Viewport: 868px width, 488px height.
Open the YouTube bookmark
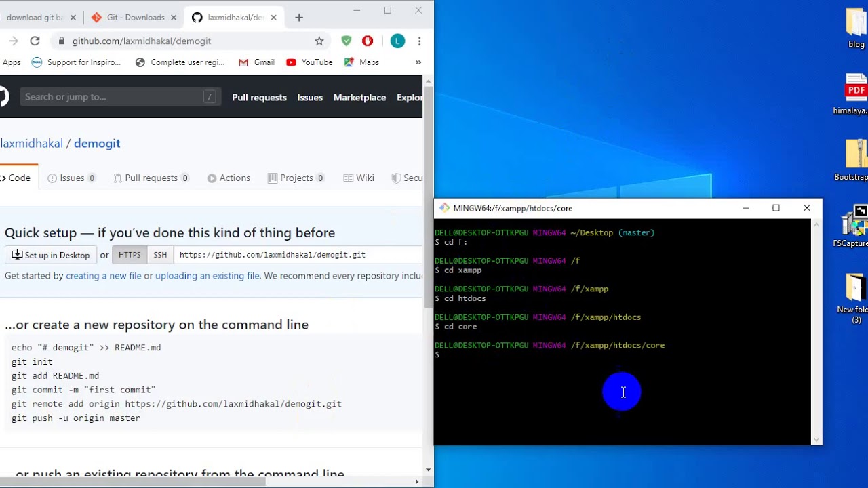tap(309, 62)
